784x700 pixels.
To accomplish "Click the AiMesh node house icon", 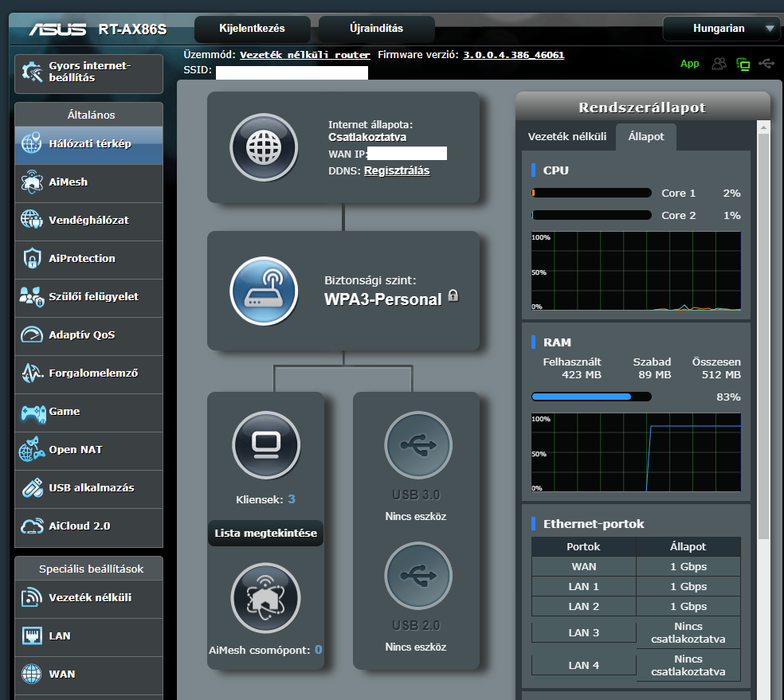I will tap(265, 598).
